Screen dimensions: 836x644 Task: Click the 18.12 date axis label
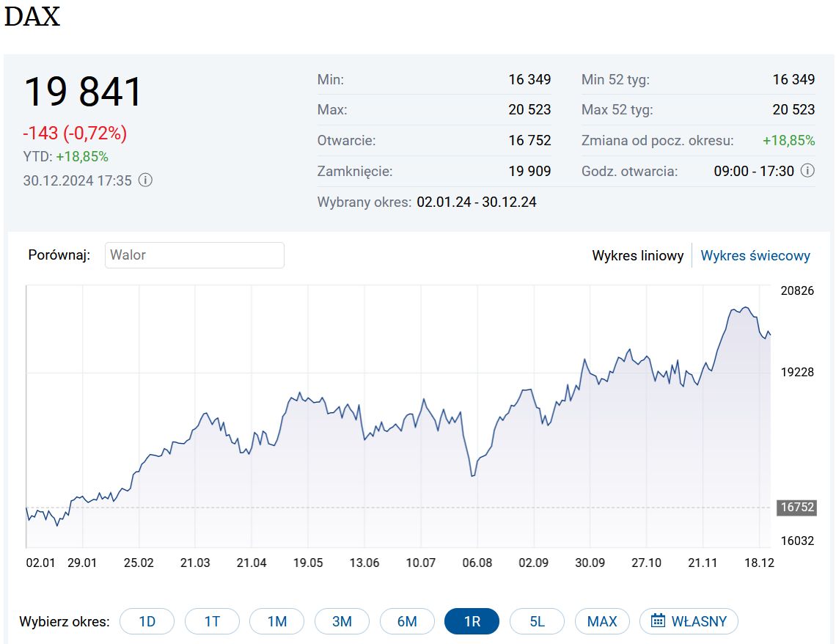(759, 563)
